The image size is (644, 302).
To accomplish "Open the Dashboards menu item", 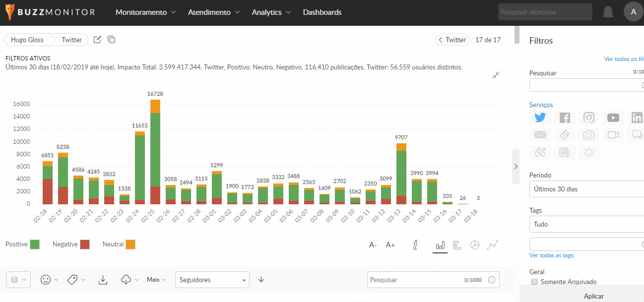I will [x=322, y=12].
